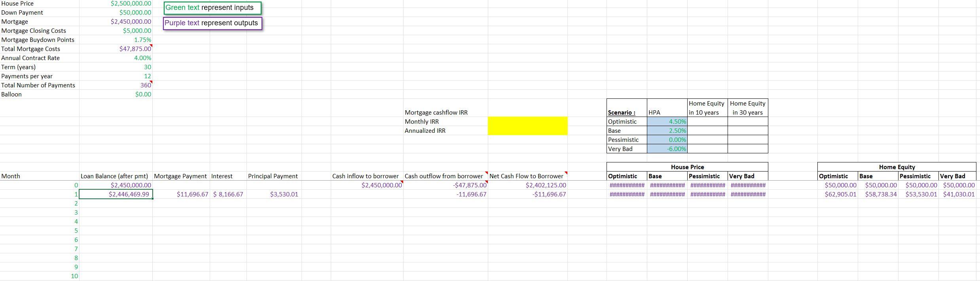
Task: Select Net Cash Flow value $2,402,125.00
Action: point(546,185)
